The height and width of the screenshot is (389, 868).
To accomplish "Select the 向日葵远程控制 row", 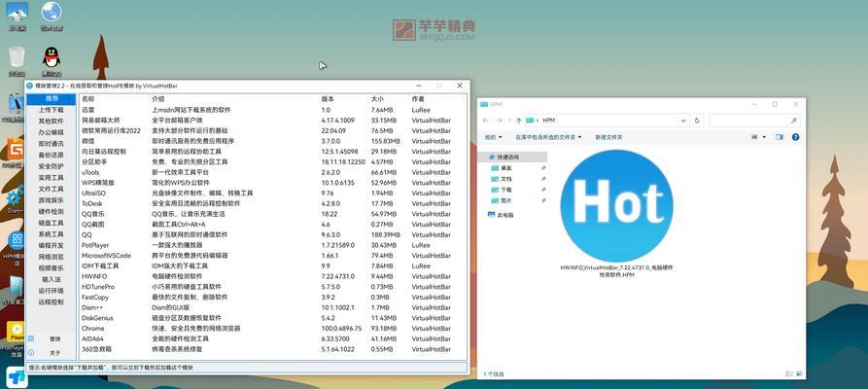I will tap(272, 152).
